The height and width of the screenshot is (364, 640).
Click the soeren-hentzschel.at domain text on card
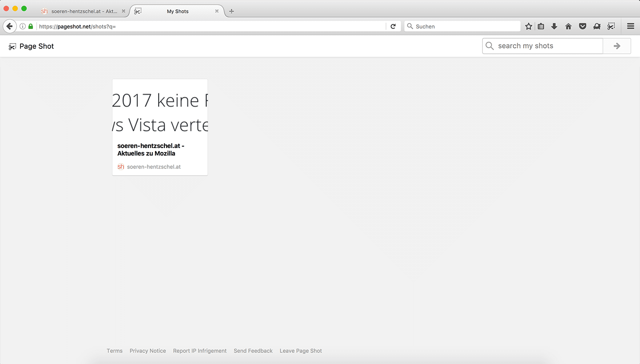coord(154,167)
